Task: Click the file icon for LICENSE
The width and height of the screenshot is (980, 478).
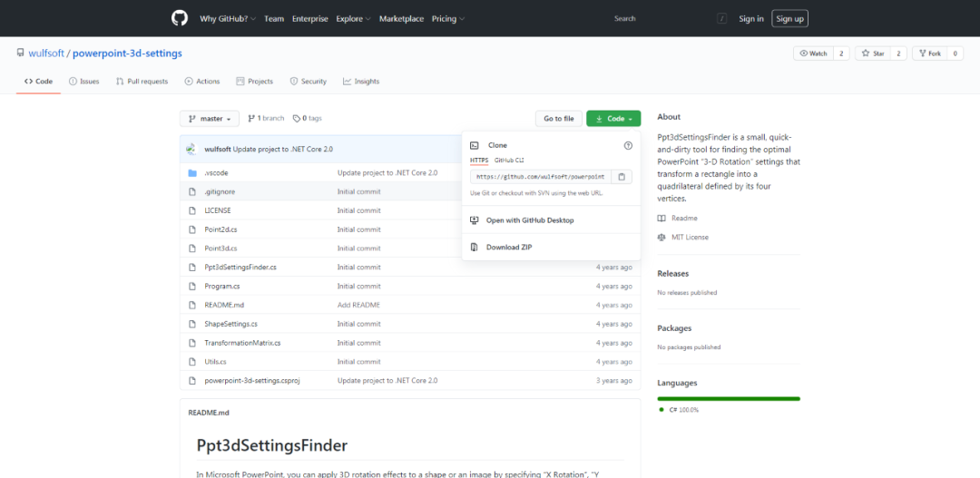Action: (x=192, y=210)
